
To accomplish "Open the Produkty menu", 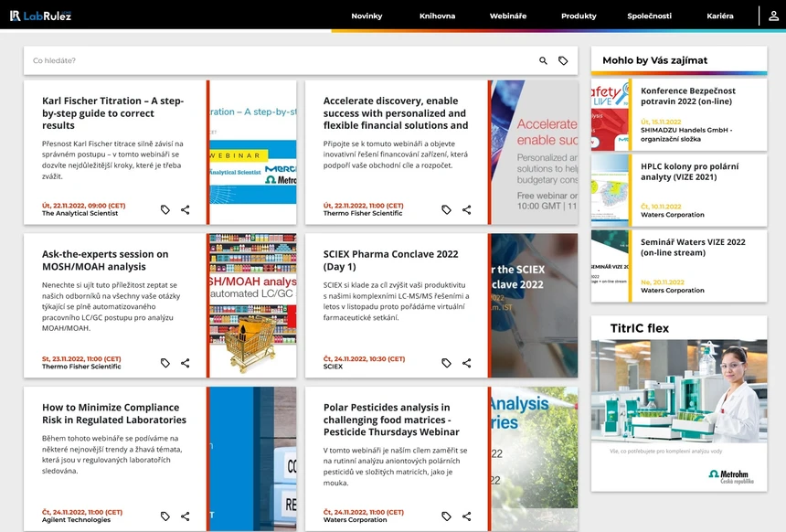I will point(579,16).
